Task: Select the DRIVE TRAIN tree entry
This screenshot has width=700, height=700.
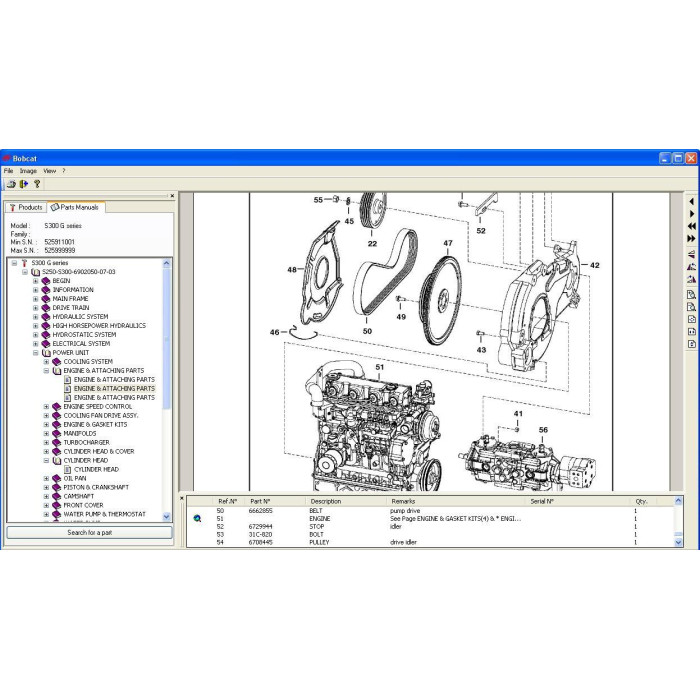Action: click(x=71, y=308)
